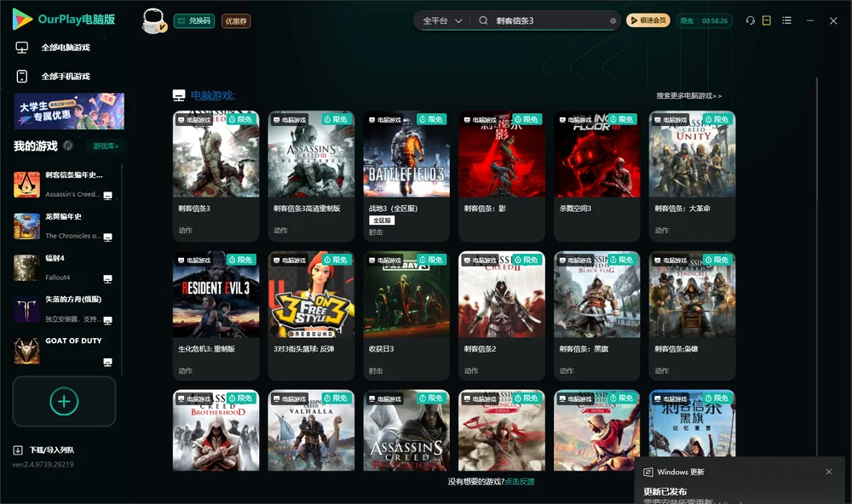The image size is (852, 504).
Task: Dismiss the Windows 更新 notification
Action: (x=829, y=472)
